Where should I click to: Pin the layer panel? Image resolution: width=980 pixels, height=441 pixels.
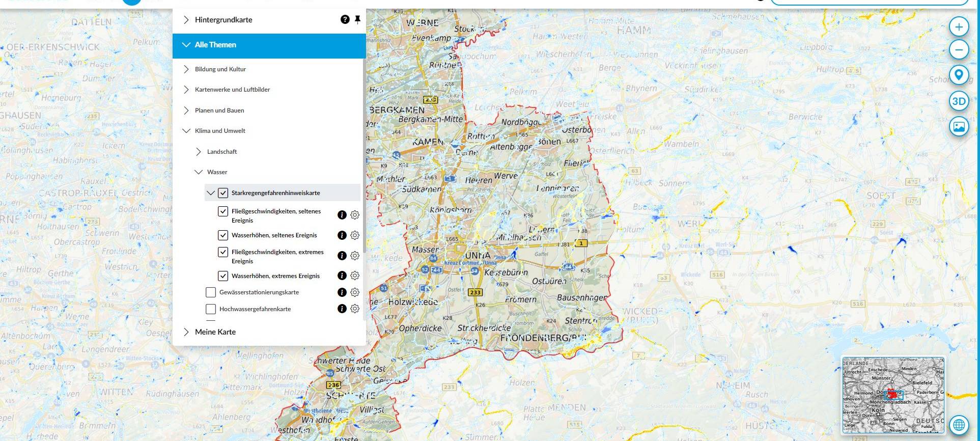357,20
